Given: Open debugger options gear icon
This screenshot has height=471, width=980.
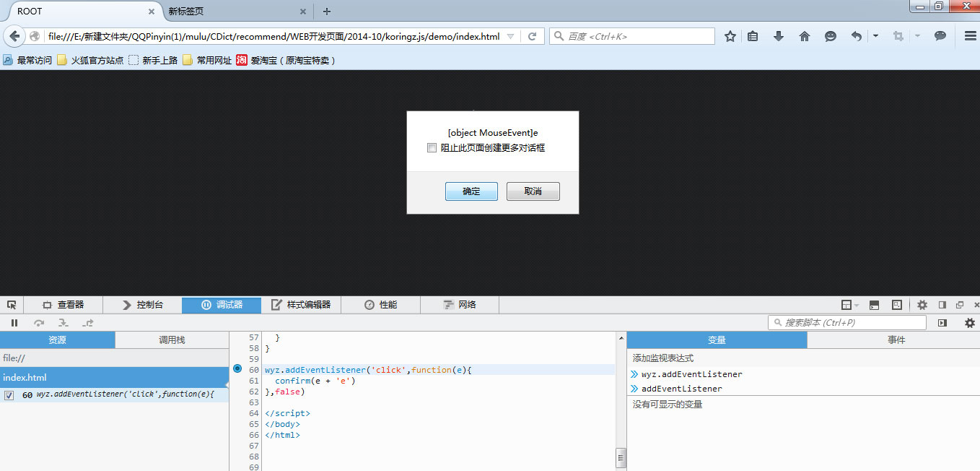Looking at the screenshot, I should (x=970, y=323).
